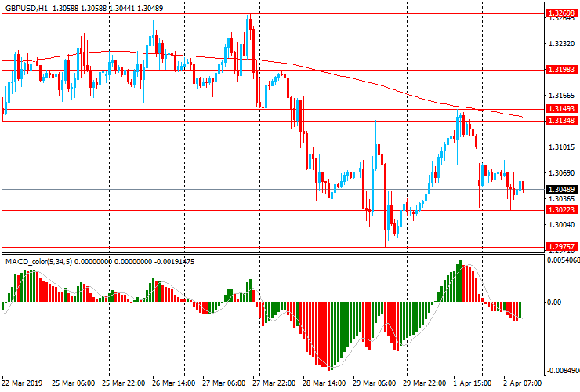Select the 1.31348 price level label
Image resolution: width=580 pixels, height=392 pixels.
pyautogui.click(x=561, y=120)
